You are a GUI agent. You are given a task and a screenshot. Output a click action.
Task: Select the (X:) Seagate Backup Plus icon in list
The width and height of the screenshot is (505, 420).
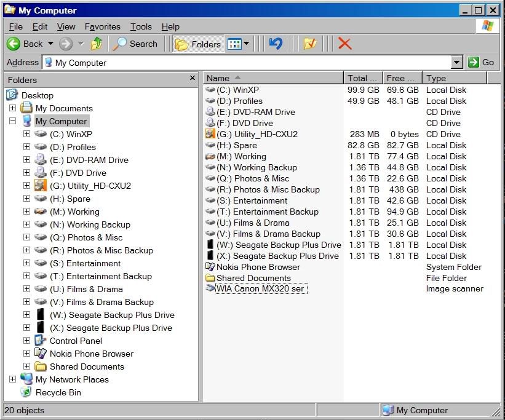coord(210,255)
